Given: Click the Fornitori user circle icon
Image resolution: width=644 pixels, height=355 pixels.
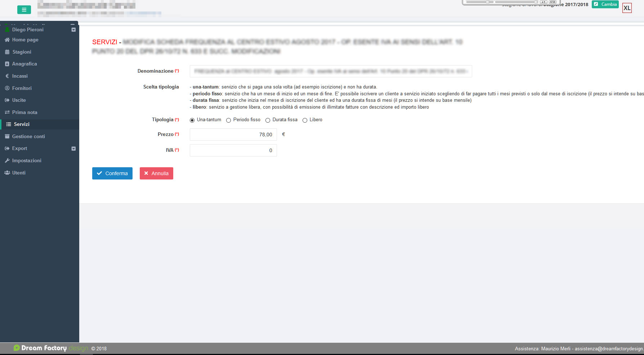Looking at the screenshot, I should click(x=7, y=88).
